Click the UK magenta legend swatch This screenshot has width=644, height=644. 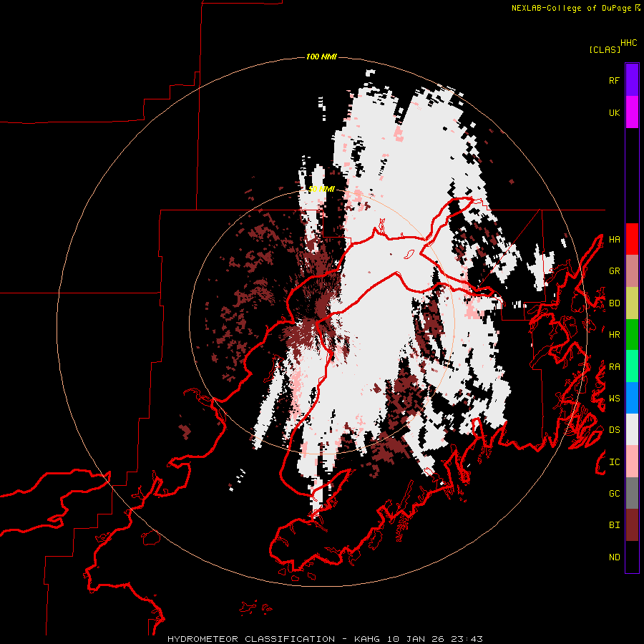[632, 112]
